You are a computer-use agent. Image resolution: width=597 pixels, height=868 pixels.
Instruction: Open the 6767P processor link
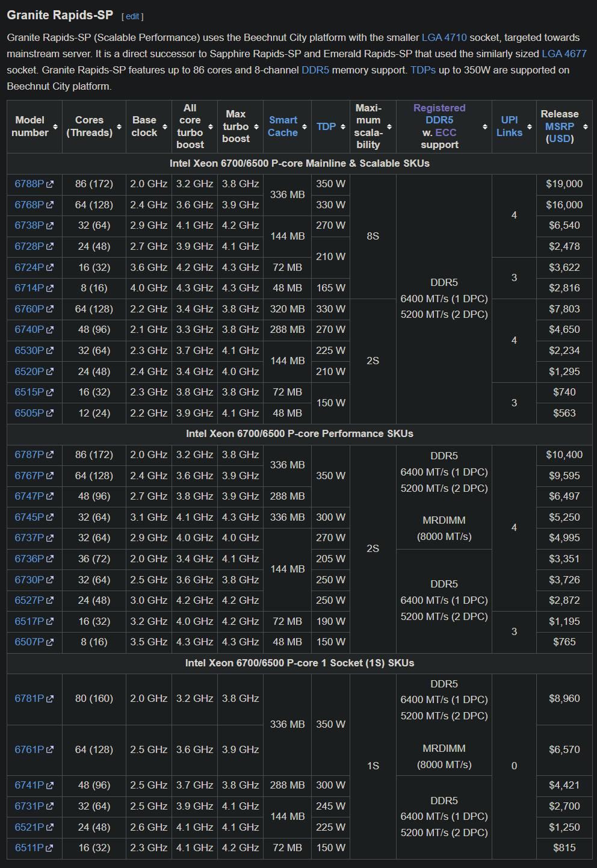[x=29, y=476]
